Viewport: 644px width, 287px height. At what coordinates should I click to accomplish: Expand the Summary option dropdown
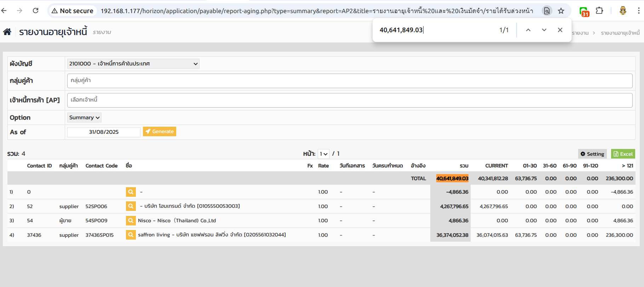(84, 117)
